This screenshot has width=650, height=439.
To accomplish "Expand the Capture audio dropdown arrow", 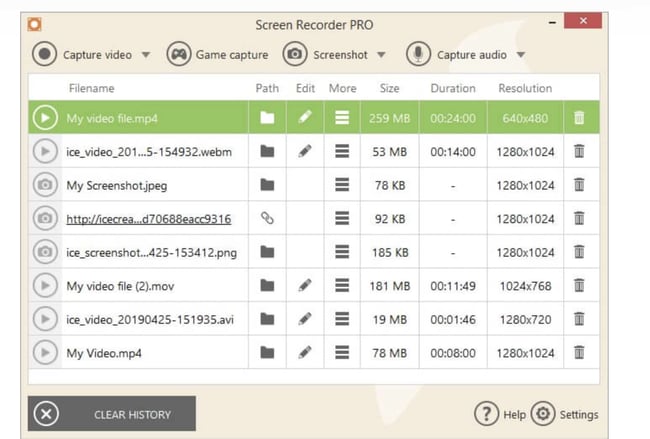I will [521, 55].
